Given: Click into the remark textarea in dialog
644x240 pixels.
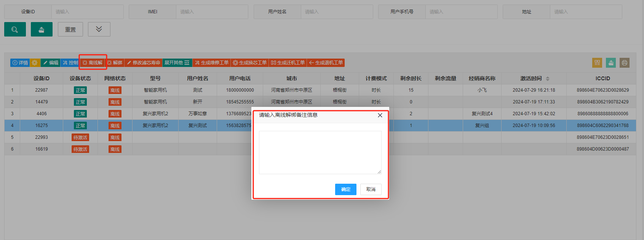Looking at the screenshot, I should point(320,153).
